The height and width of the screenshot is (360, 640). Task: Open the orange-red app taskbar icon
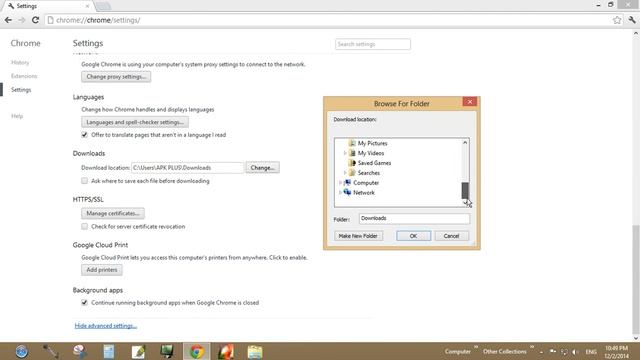coord(225,351)
